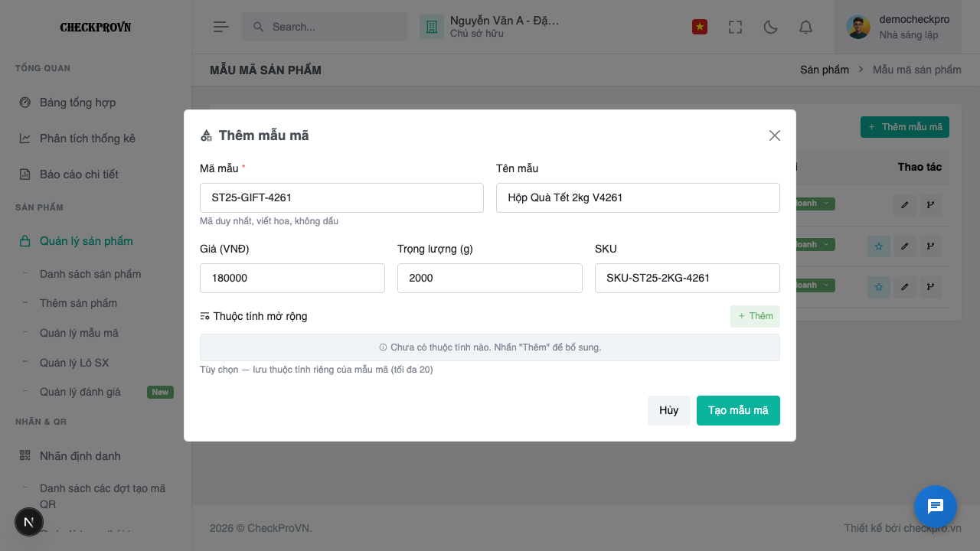980x551 pixels.
Task: Focus the Trọng lượng (g) input field
Action: (490, 278)
